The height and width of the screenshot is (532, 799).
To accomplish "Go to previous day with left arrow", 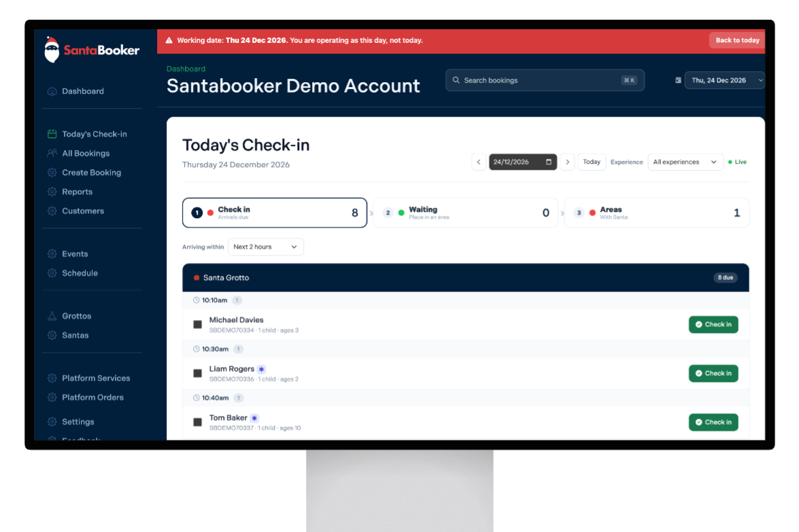I will (479, 162).
